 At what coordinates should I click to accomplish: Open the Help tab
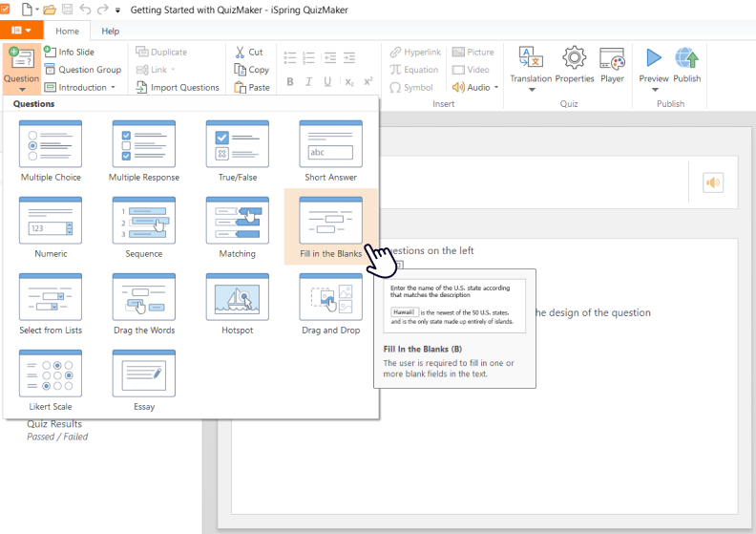111,31
